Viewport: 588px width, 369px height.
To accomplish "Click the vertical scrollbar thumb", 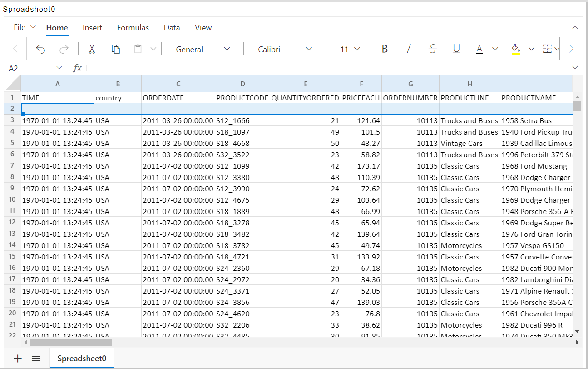I will [x=577, y=106].
